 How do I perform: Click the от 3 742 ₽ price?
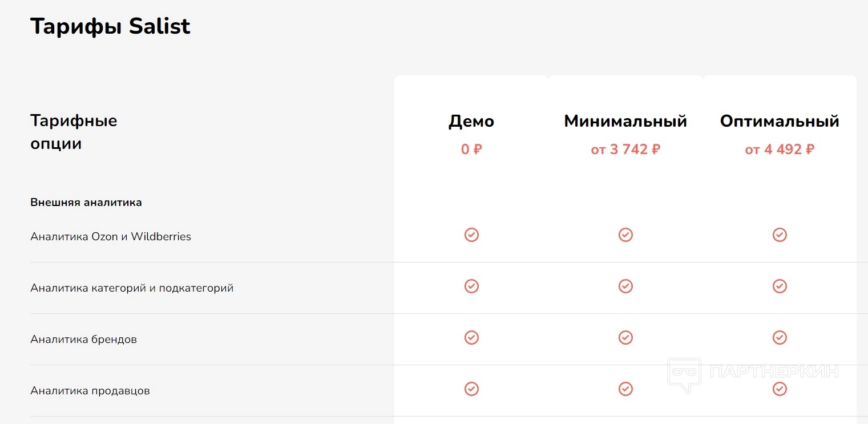(x=625, y=150)
